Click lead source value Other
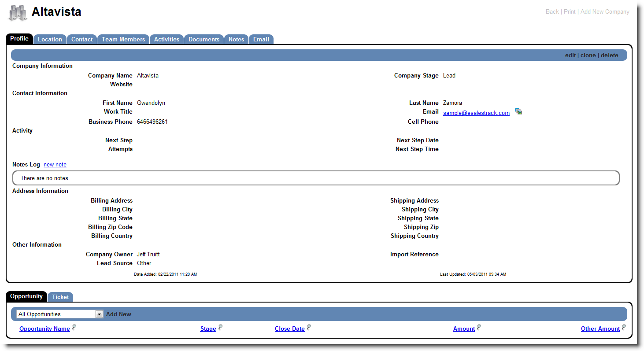Screen dimensions: 644x351 [144, 263]
